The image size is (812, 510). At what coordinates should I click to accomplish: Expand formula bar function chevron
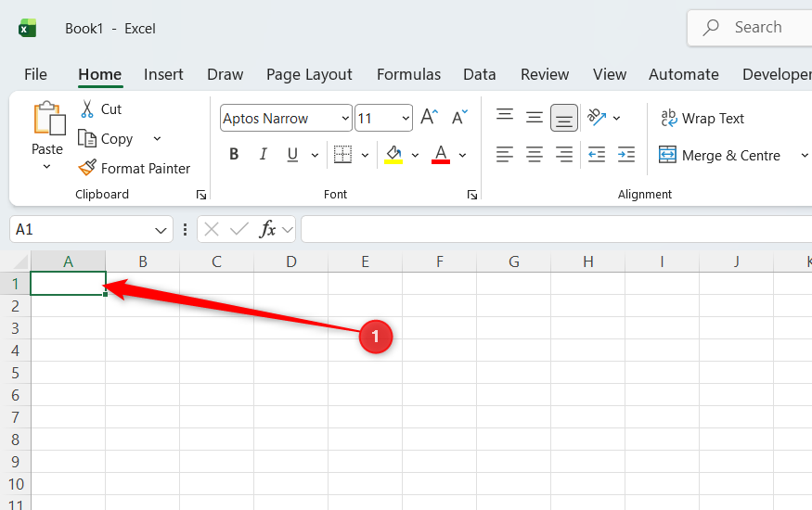288,230
